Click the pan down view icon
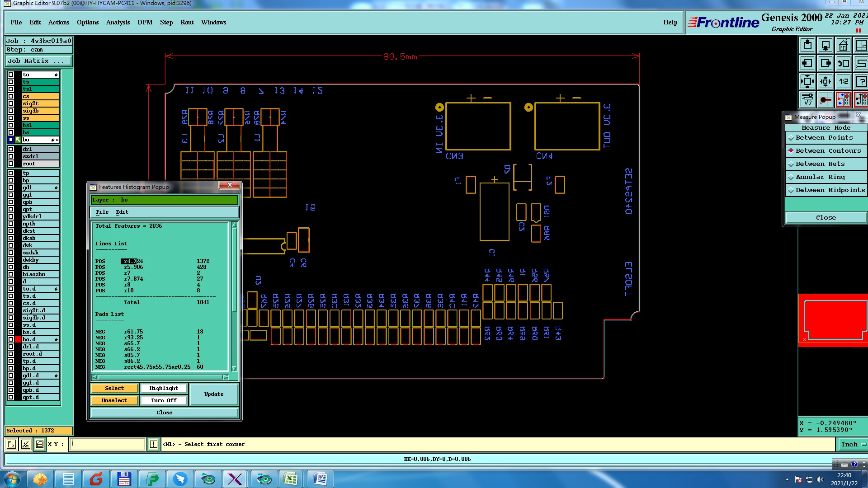 click(826, 46)
